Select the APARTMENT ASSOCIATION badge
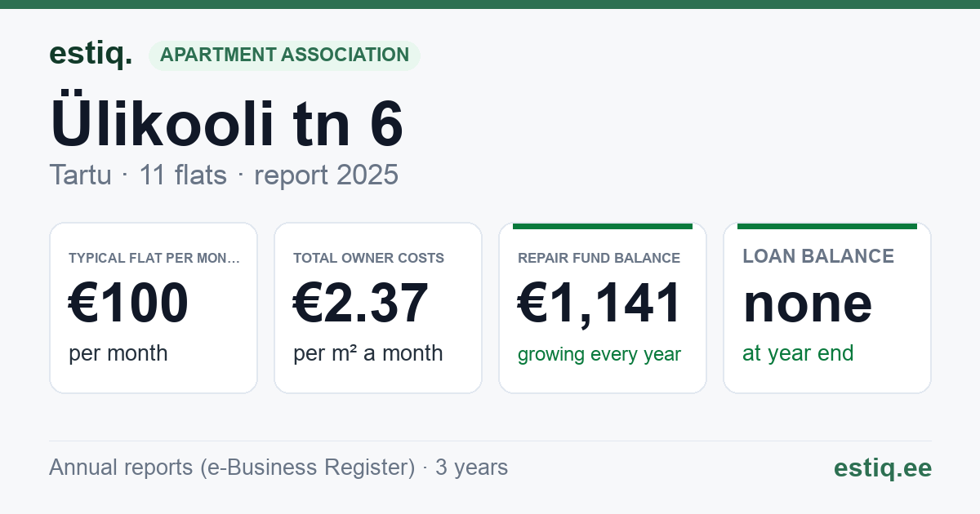The height and width of the screenshot is (514, 980). [284, 55]
